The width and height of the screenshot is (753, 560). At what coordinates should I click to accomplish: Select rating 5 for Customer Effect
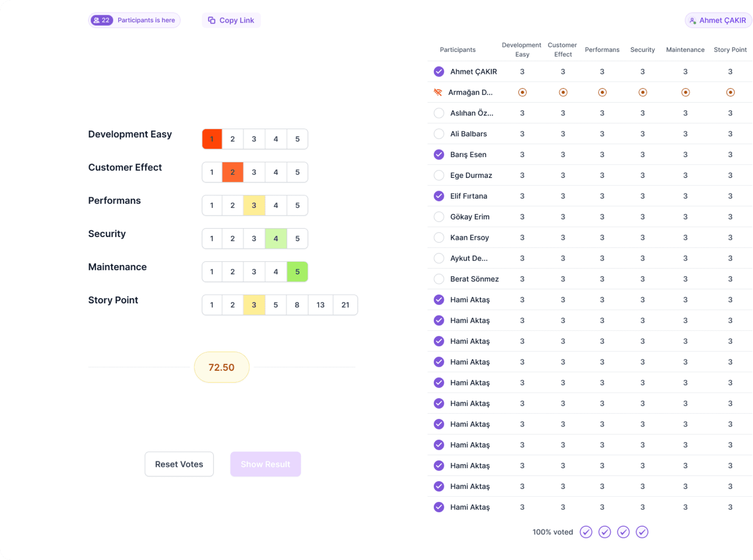click(297, 172)
